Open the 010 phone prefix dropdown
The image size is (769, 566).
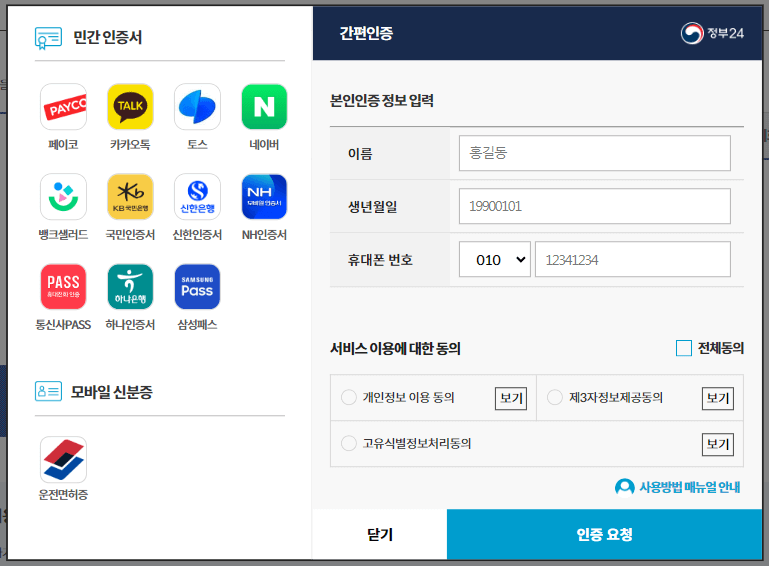[x=495, y=259]
